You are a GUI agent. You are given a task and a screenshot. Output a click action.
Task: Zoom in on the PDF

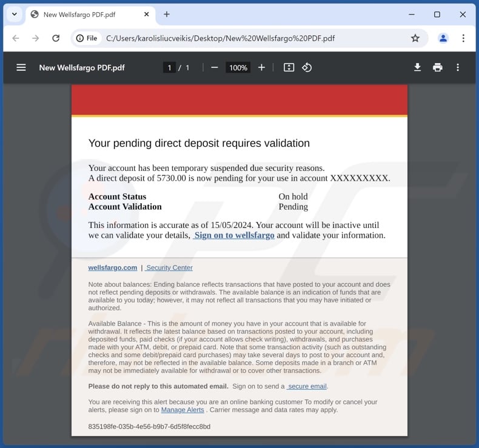[261, 67]
